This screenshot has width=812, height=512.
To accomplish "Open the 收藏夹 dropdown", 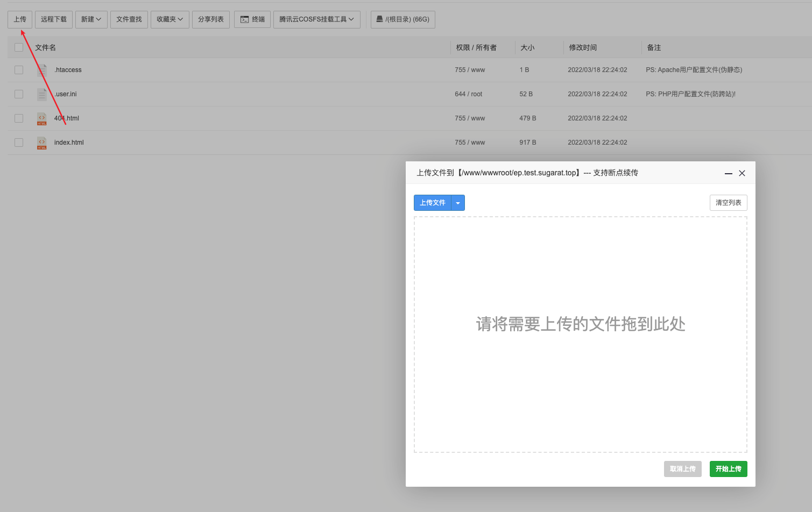I will click(x=170, y=19).
